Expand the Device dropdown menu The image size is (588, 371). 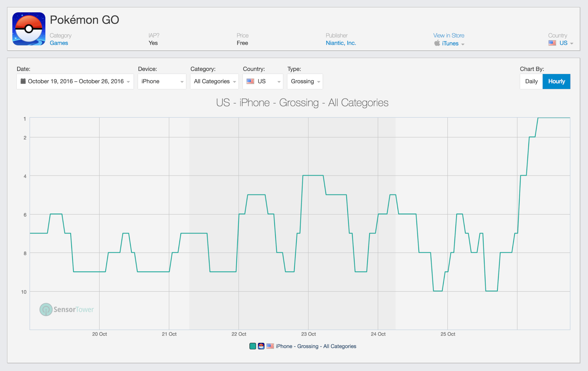click(162, 81)
